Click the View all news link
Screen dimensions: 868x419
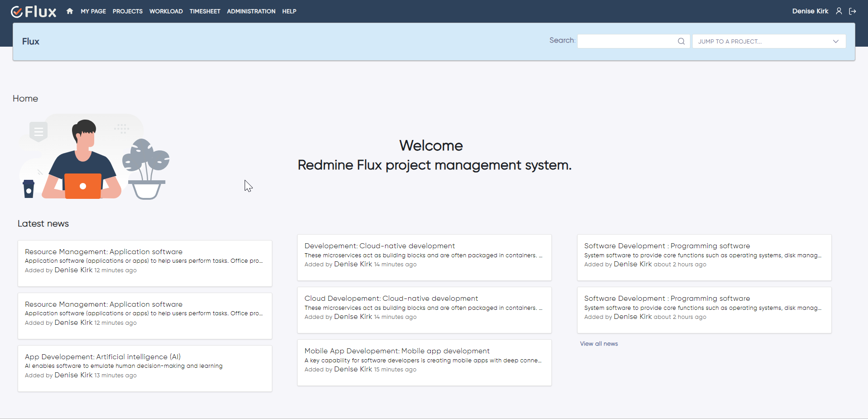click(x=598, y=344)
